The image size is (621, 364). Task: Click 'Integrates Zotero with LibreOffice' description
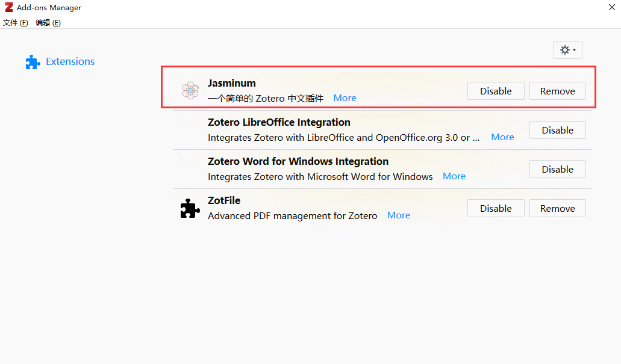(x=343, y=137)
